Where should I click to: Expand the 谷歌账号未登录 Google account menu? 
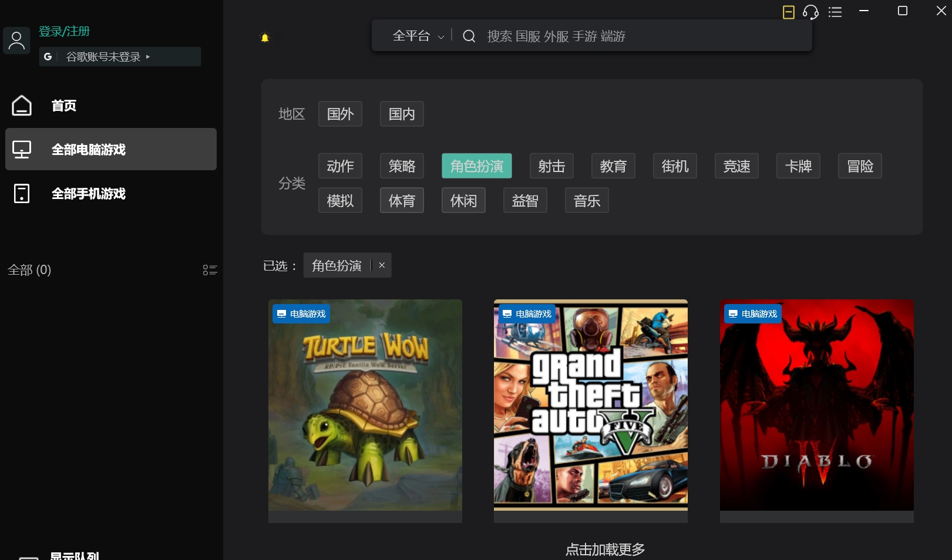120,57
